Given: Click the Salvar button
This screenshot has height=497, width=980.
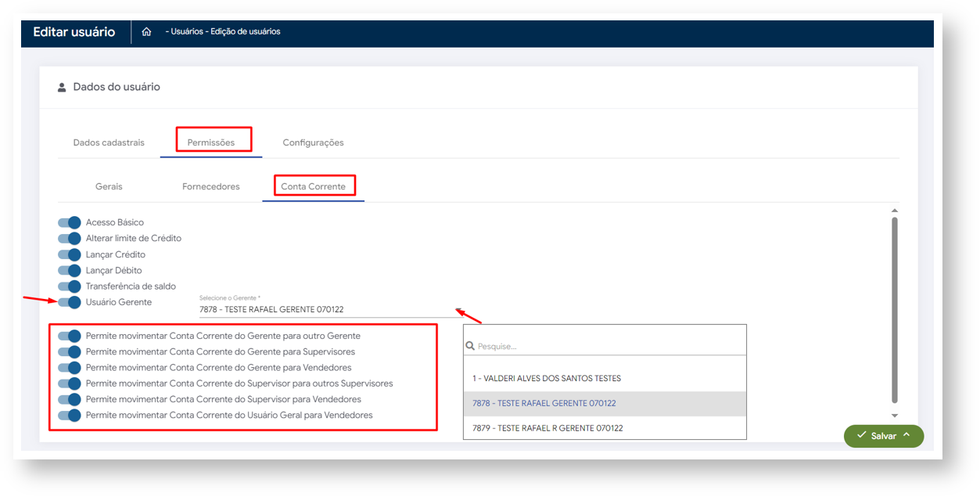Looking at the screenshot, I should (883, 436).
